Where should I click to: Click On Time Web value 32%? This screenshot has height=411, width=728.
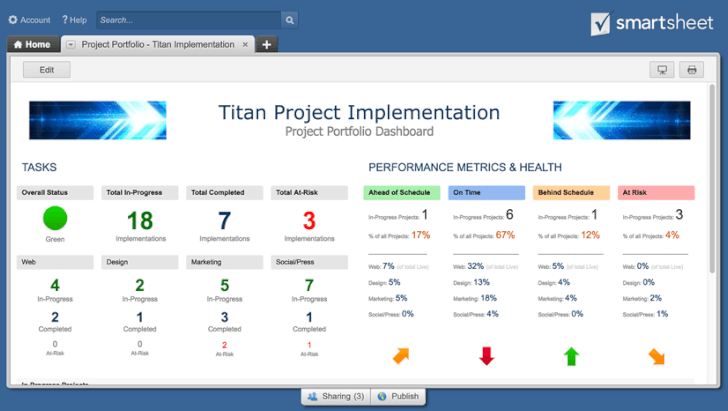(x=475, y=266)
